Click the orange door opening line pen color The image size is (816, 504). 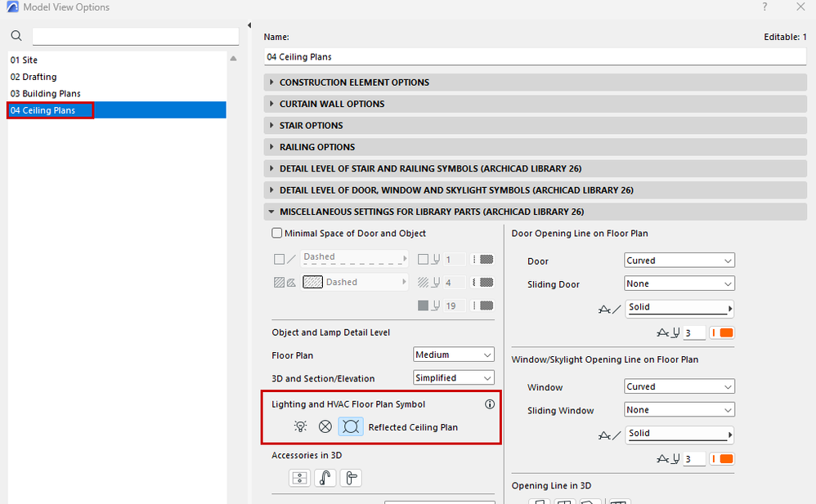click(724, 333)
